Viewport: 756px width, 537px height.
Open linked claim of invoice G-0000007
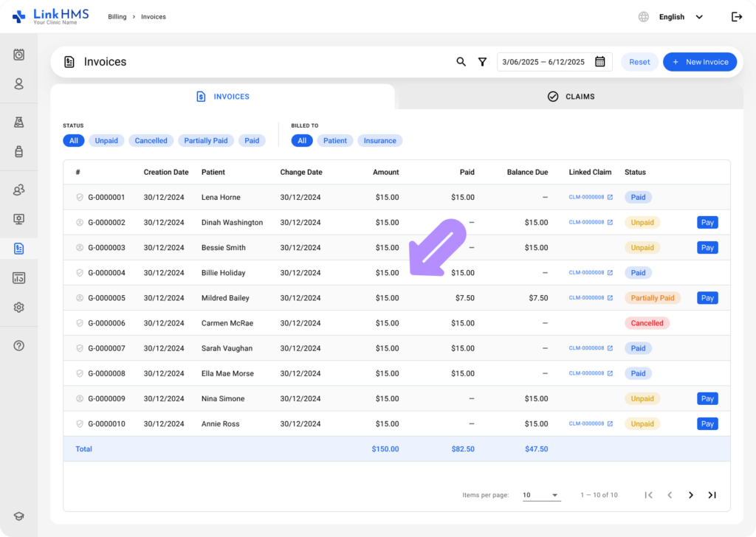click(591, 348)
